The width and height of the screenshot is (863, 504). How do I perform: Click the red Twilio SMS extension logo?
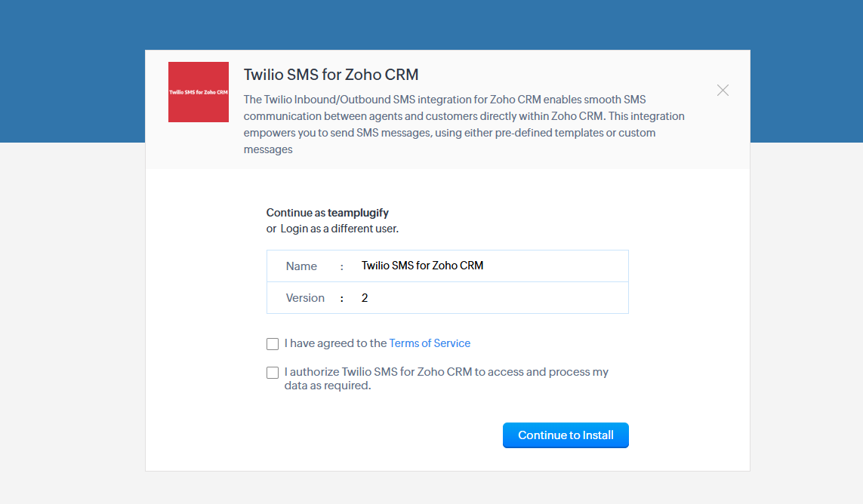[x=199, y=92]
